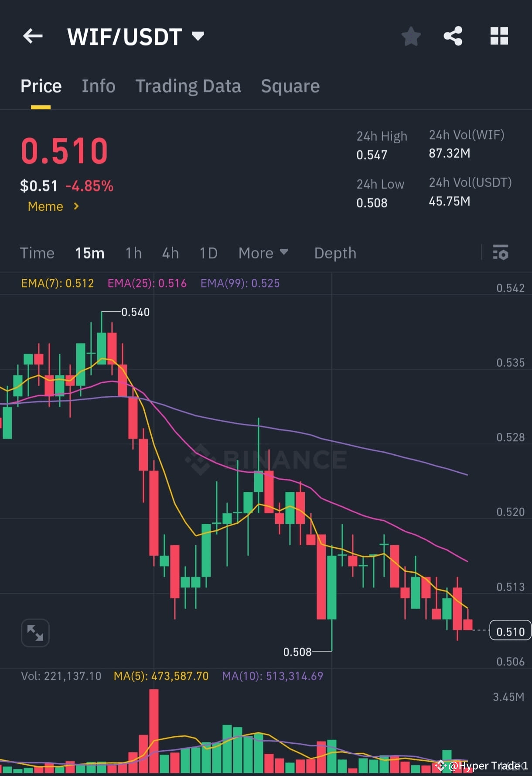The height and width of the screenshot is (776, 532).
Task: Select the 4h timeframe
Action: 170,253
